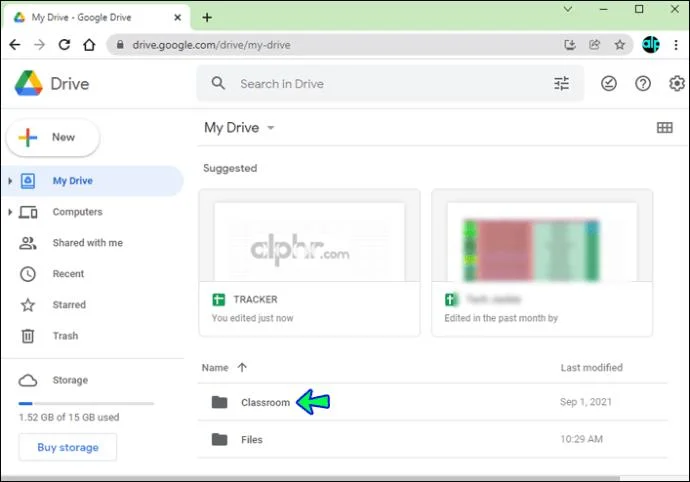Bookmark this page with star icon
This screenshot has width=690, height=482.
[x=620, y=44]
